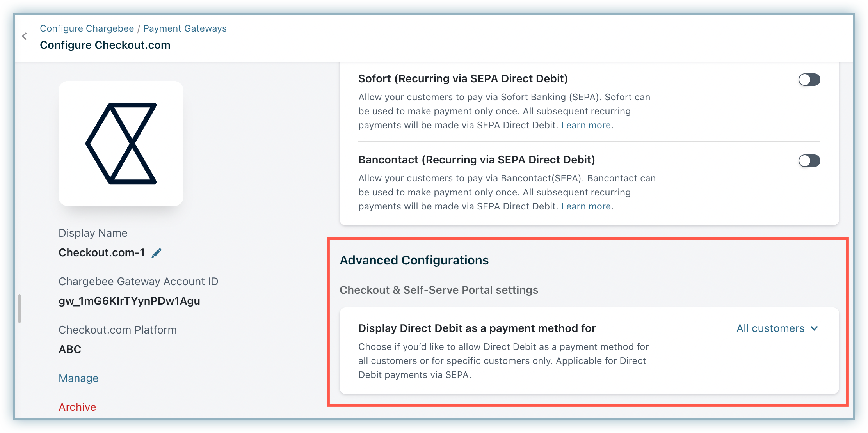The height and width of the screenshot is (433, 868).
Task: Select the Checkout.com-1 display name
Action: point(101,253)
